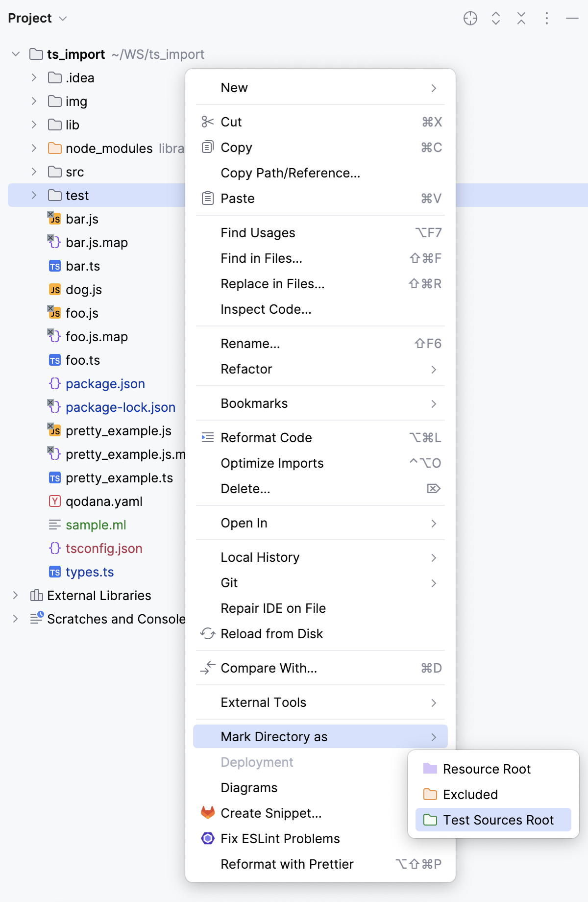Select pretty_example.ts in the tree
The image size is (588, 902).
coord(119,477)
